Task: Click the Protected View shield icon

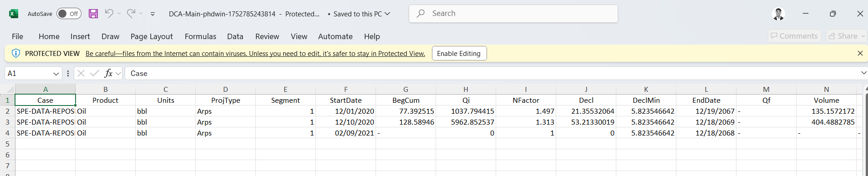Action: (15, 53)
